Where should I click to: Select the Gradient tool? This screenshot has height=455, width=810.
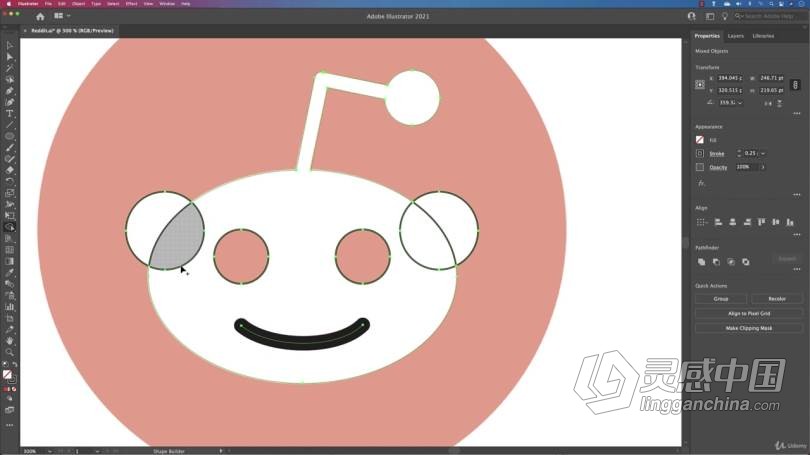9,261
